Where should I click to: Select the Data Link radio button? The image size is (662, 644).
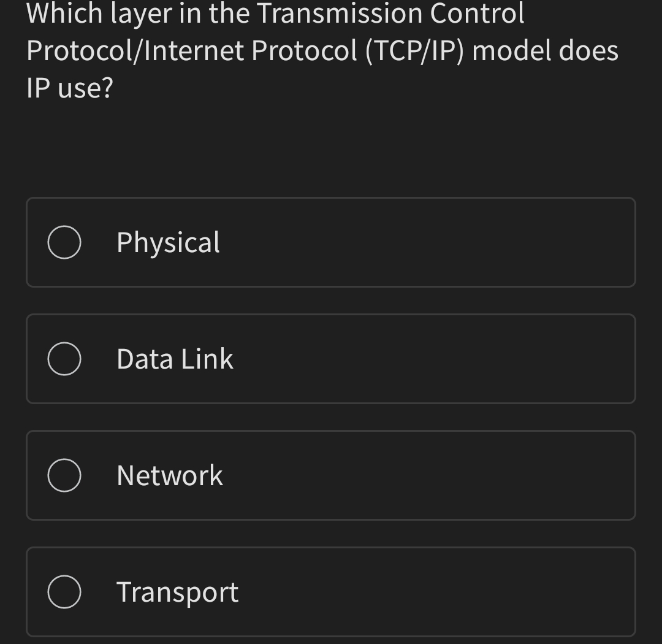[x=64, y=358]
